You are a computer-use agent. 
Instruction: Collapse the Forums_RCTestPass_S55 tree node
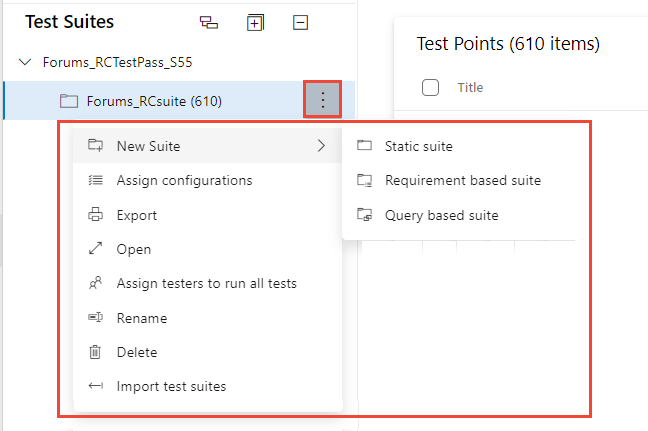[26, 62]
